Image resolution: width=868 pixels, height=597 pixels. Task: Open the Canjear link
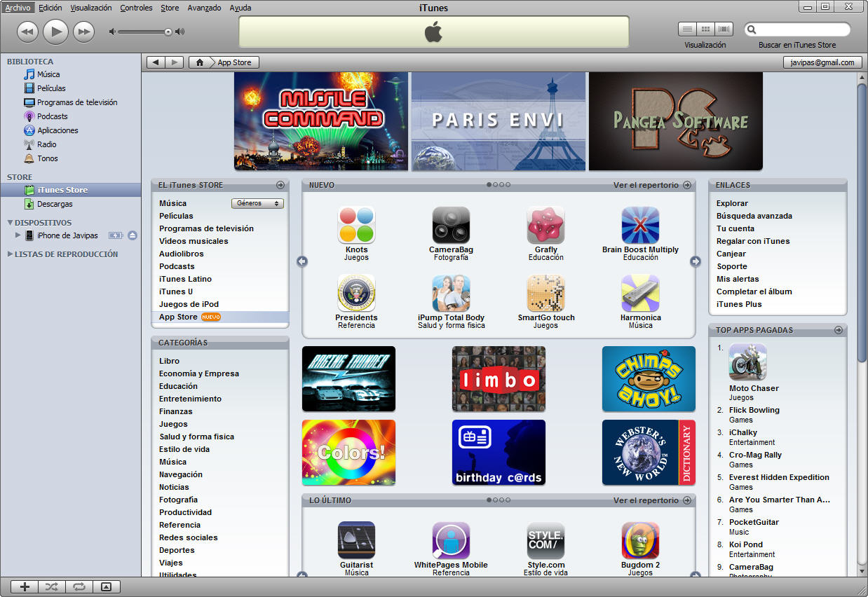[731, 254]
